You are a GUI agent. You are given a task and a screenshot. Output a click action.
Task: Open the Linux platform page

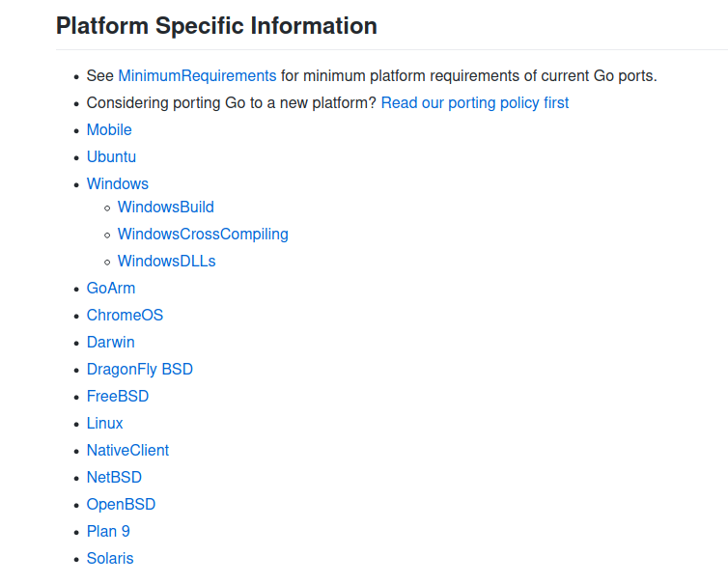[105, 423]
